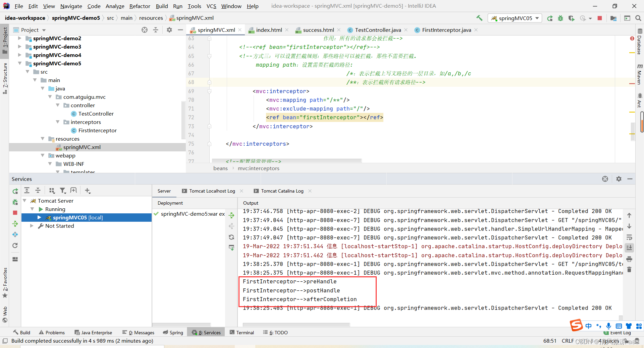Open the Tomcat Localhost Log tab
Image resolution: width=644 pixels, height=348 pixels.
click(x=212, y=191)
